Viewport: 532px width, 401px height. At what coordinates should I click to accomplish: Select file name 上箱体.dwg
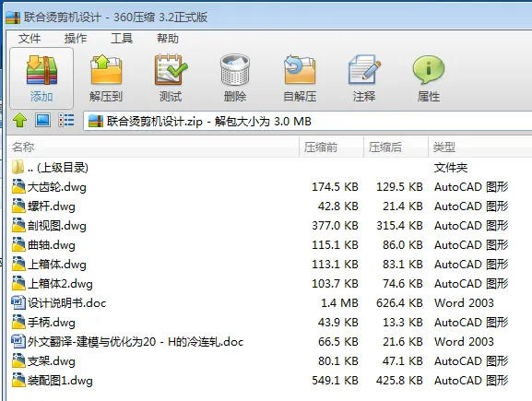tap(57, 265)
